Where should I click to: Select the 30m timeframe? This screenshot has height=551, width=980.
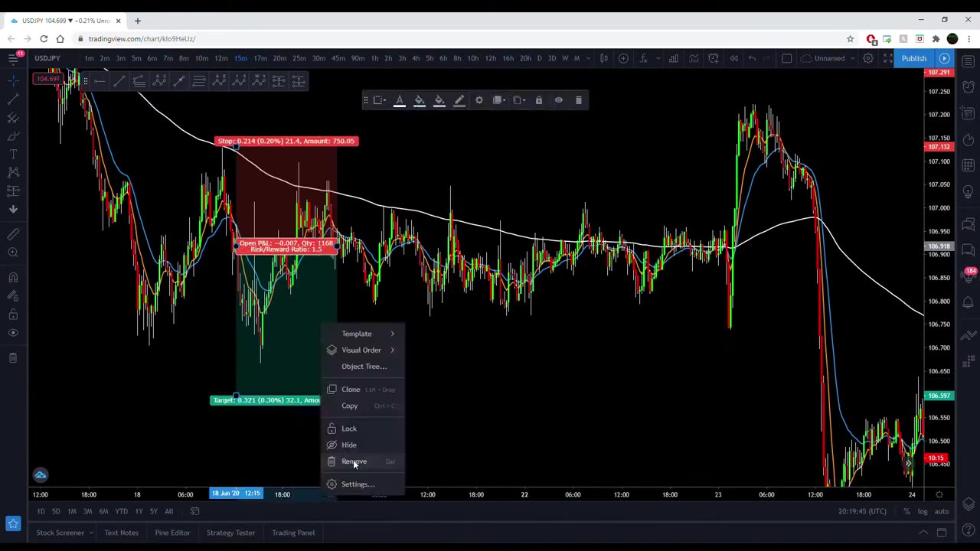click(x=318, y=58)
